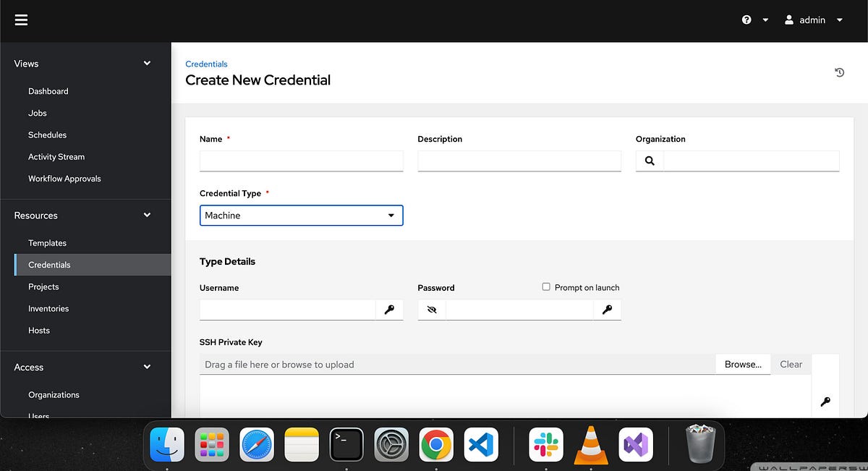Click inside the Name input field
Viewport: 868px width, 471px height.
pyautogui.click(x=301, y=160)
